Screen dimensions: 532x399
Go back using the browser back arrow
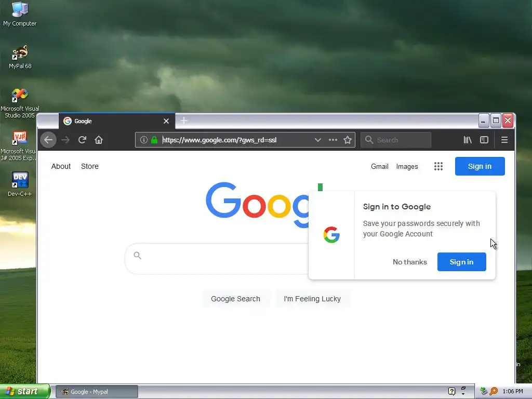click(x=48, y=140)
